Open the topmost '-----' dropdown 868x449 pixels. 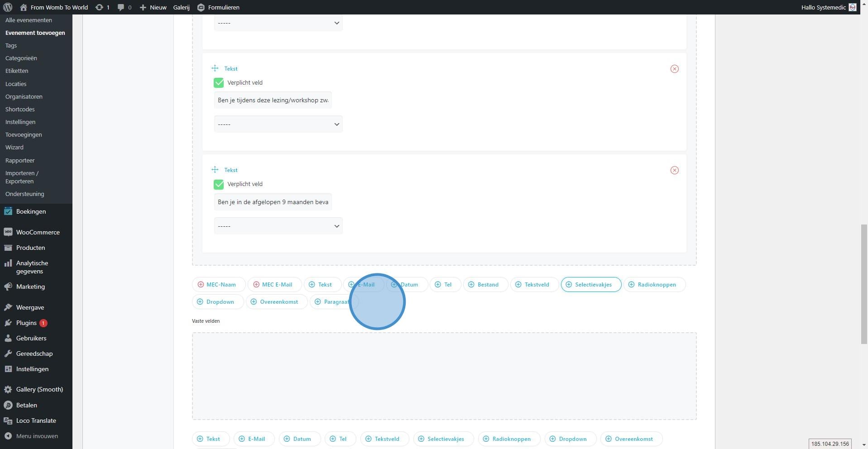(x=278, y=23)
